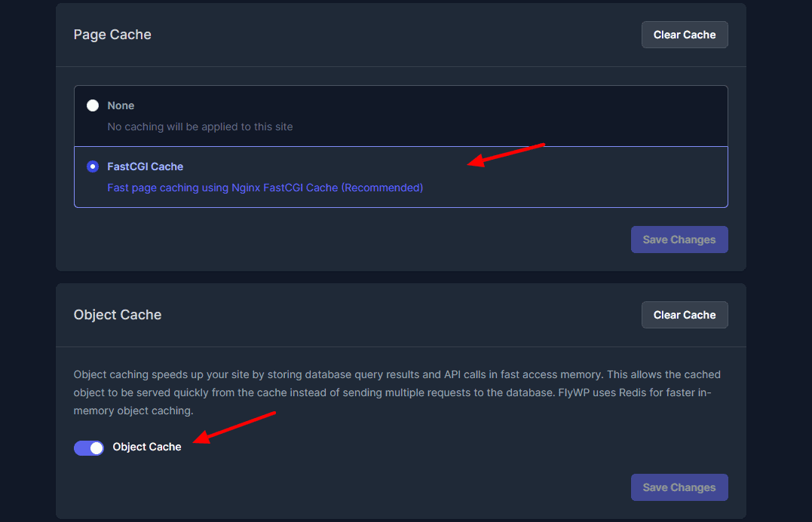Click the red arrow pointing to FastCGI Cache

point(505,153)
